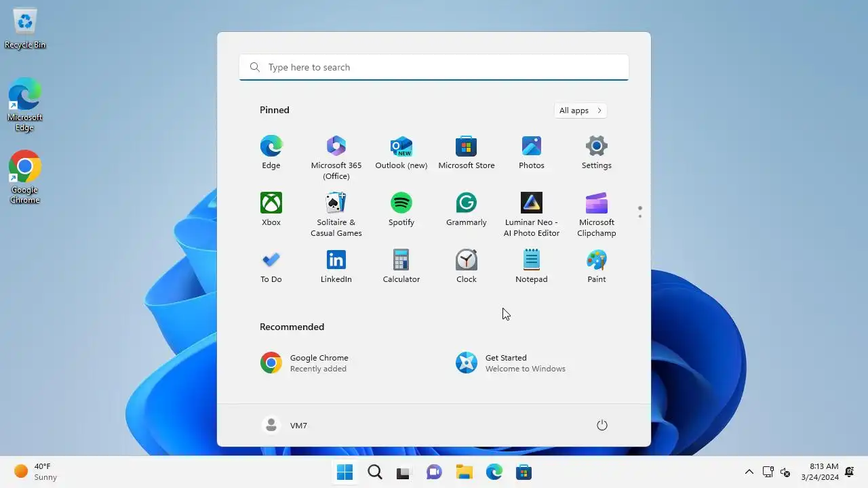Click the Type here to search field

coord(434,67)
